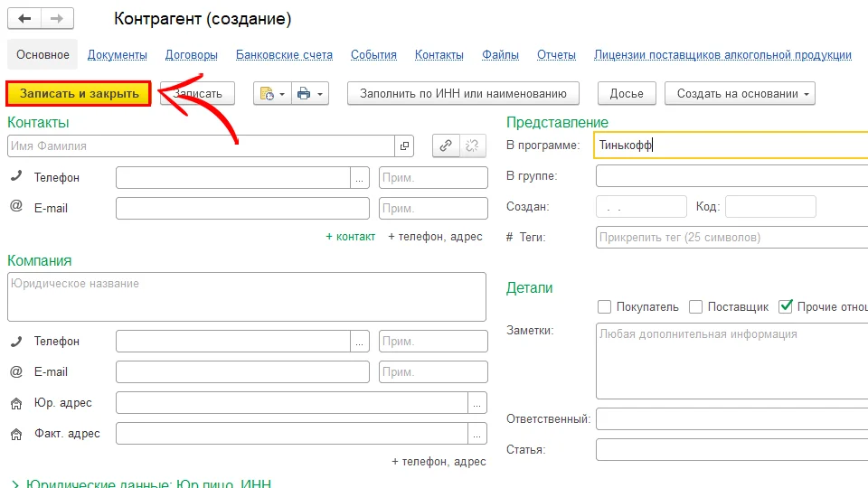This screenshot has width=868, height=488.
Task: Switch to the Банковские счета tab
Action: tap(284, 55)
